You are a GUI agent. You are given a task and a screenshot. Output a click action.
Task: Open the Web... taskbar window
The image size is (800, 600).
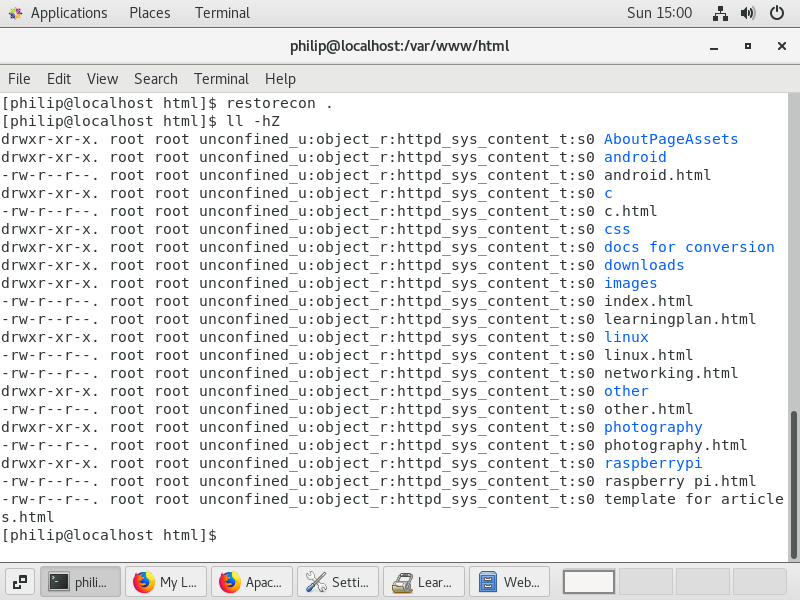pyautogui.click(x=509, y=582)
